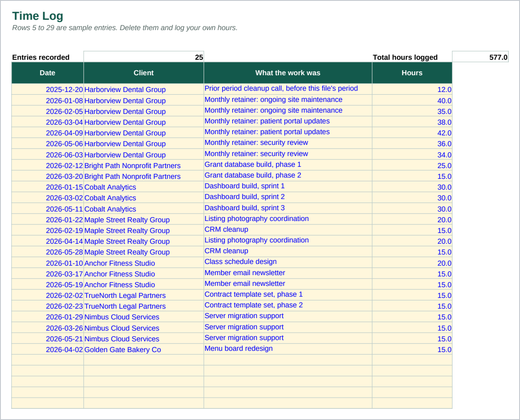Select Anchor Fitness Studio cell dated 2026-03-17
This screenshot has height=420, width=520.
144,273
